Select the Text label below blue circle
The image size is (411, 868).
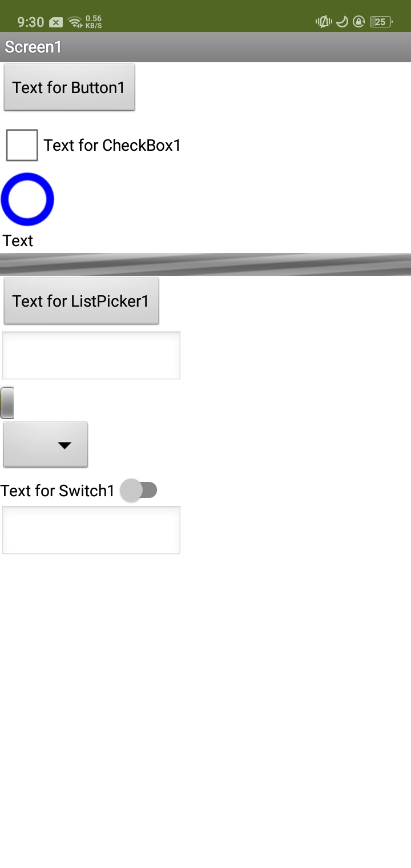[x=18, y=240]
